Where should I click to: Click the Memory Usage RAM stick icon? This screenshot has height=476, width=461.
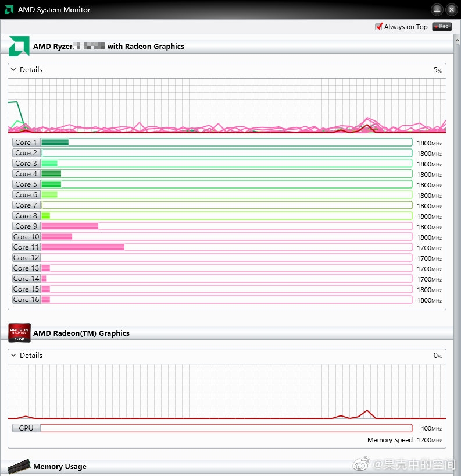tap(19, 466)
